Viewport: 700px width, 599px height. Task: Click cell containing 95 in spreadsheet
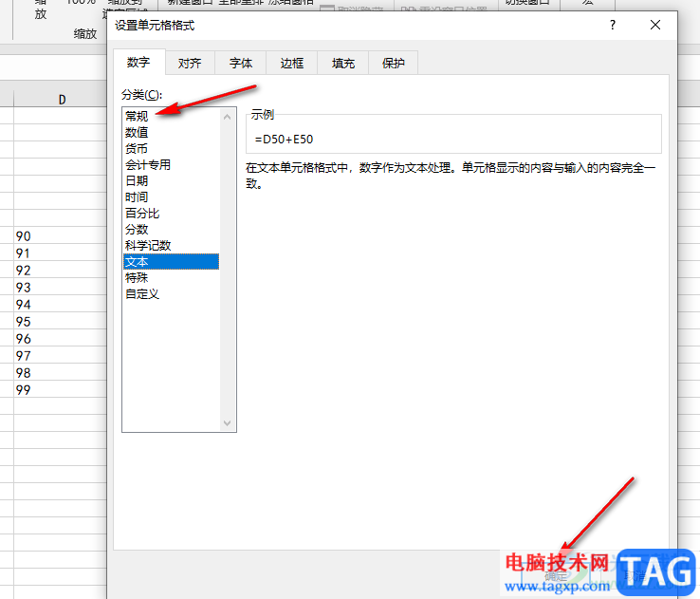tap(61, 321)
